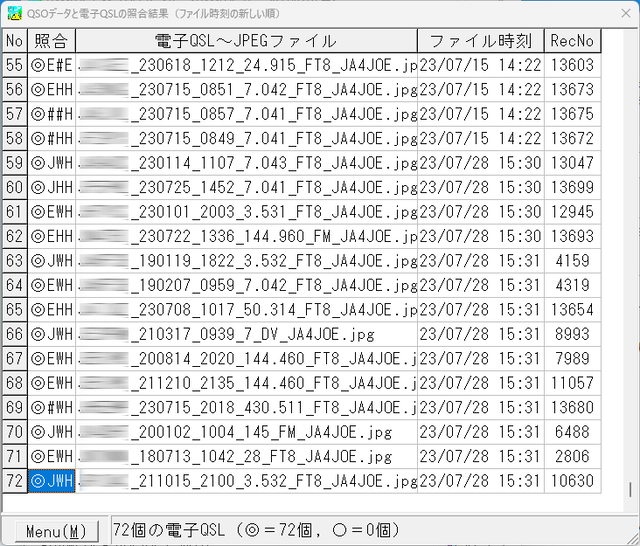
Task: Close the QSO matching results window
Action: point(626,13)
